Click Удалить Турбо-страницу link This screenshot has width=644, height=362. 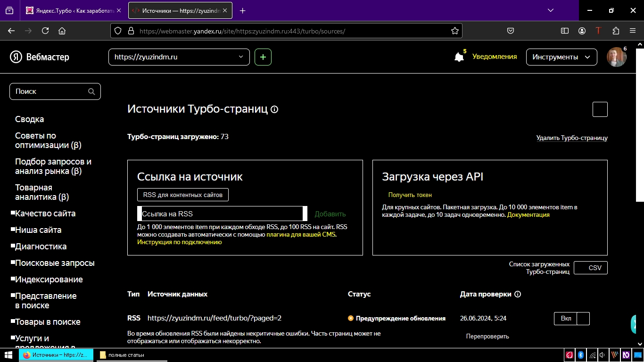(572, 138)
